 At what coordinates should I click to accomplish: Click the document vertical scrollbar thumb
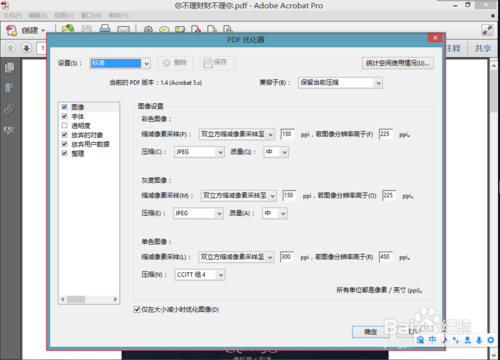494,91
